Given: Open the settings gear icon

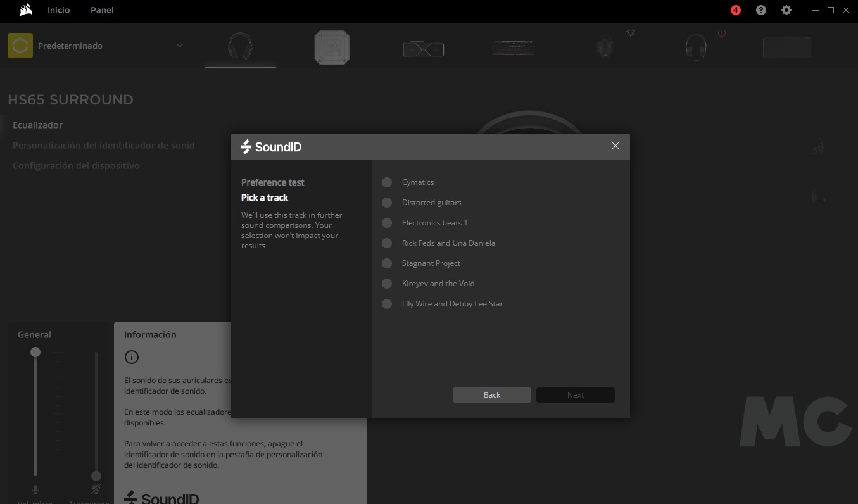Looking at the screenshot, I should 786,10.
